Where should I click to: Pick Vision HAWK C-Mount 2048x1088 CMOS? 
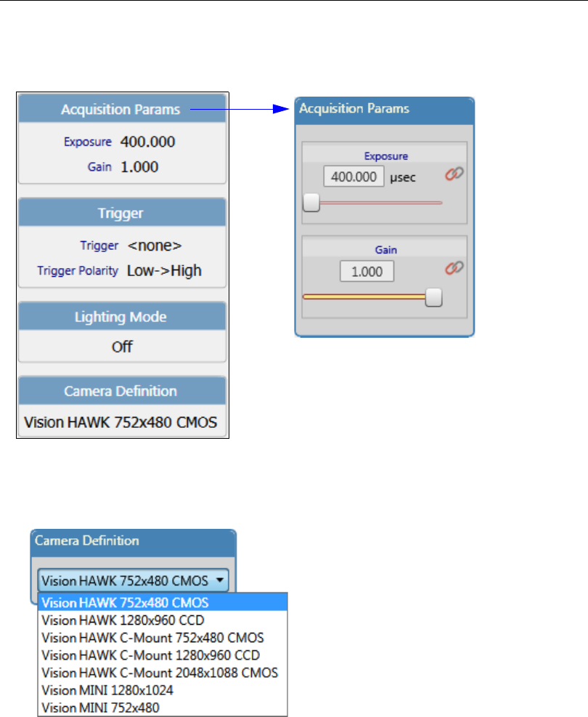(x=163, y=673)
